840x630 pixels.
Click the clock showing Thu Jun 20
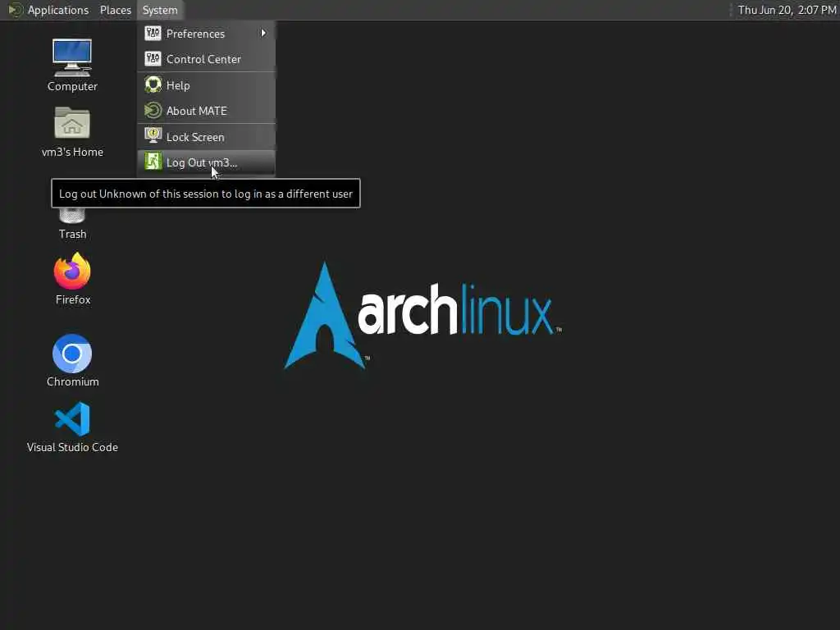[x=787, y=10]
